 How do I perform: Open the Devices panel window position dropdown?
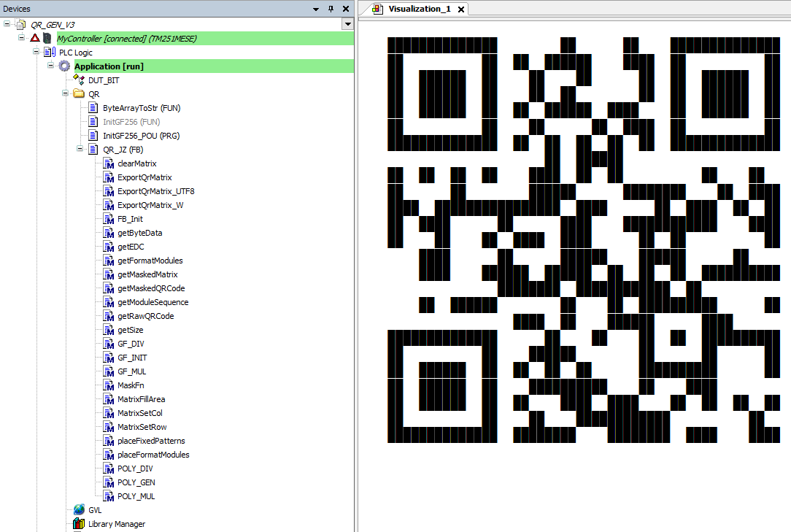(x=316, y=9)
